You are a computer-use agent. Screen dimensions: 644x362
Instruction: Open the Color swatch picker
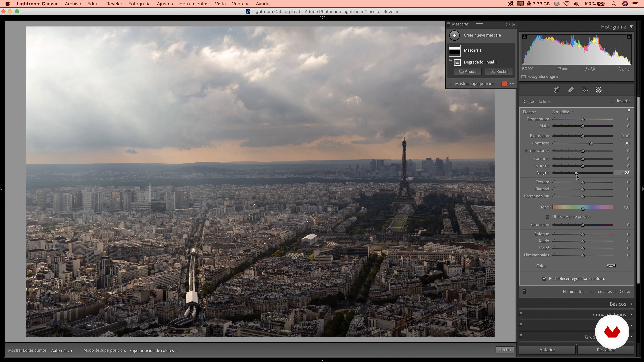point(611,266)
